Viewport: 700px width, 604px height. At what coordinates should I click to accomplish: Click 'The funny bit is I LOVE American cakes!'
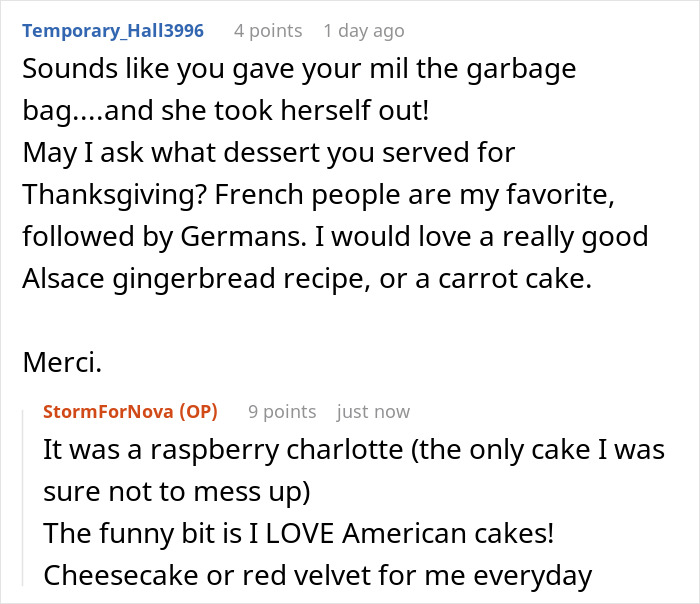(x=299, y=533)
